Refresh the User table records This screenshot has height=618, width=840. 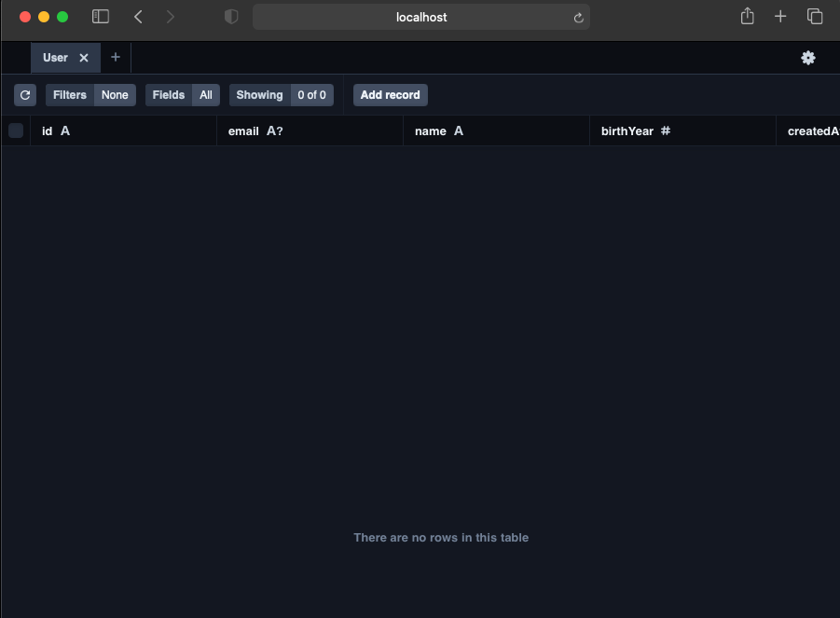point(24,94)
